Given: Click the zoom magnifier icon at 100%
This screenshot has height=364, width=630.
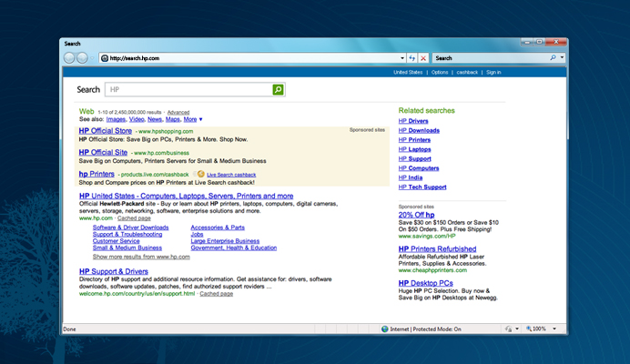Looking at the screenshot, I should tap(529, 329).
